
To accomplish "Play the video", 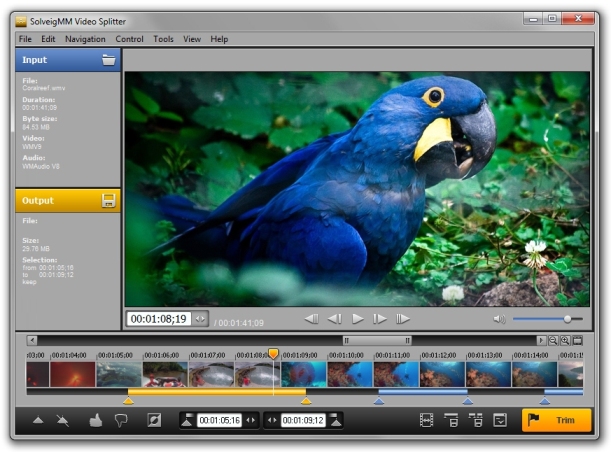I will [x=358, y=319].
